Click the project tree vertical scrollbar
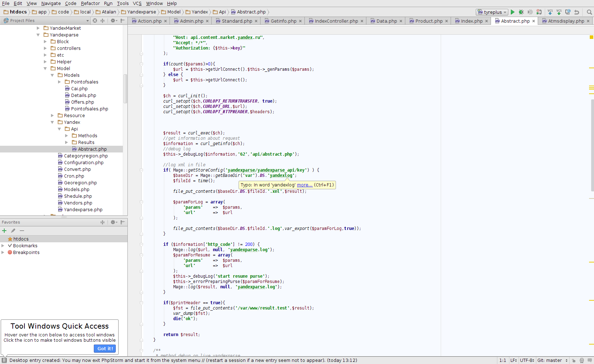This screenshot has width=594, height=364. click(x=125, y=88)
